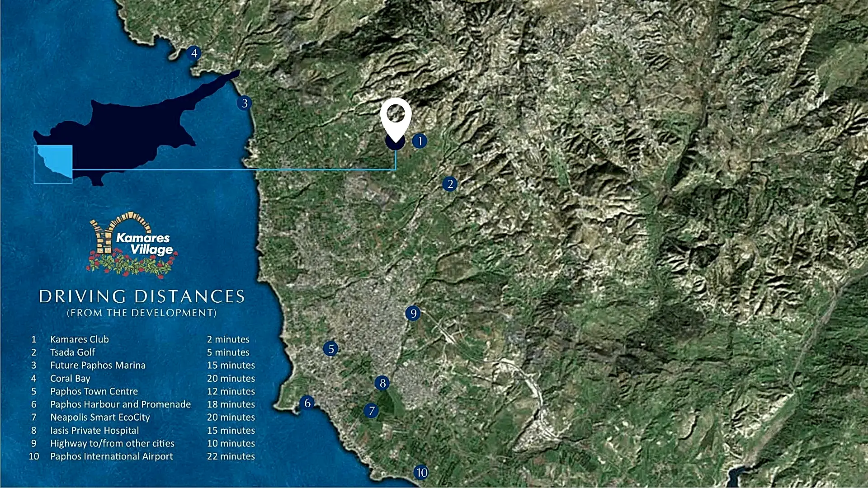Click the 5 minutes value for Tsada Golf
This screenshot has width=868, height=488.
[228, 352]
